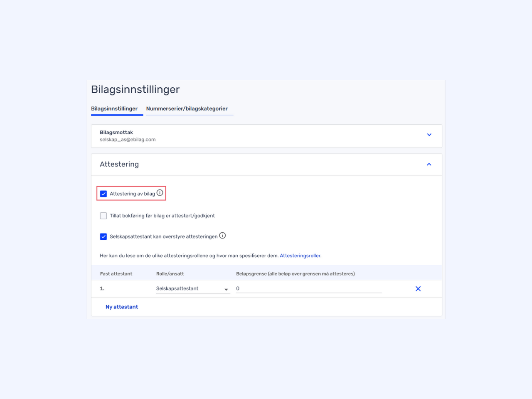The image size is (532, 399).
Task: Collapse the Attestering section chevron
Action: tap(429, 165)
